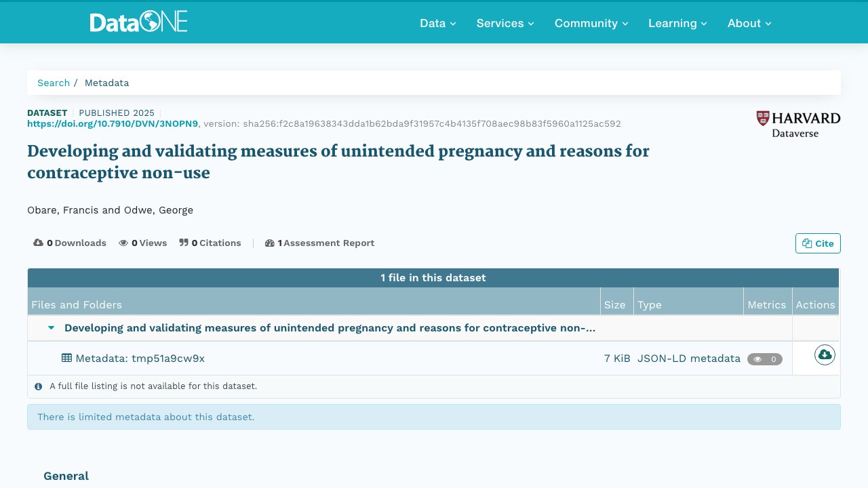Open the Community menu
The width and height of the screenshot is (868, 488).
591,23
